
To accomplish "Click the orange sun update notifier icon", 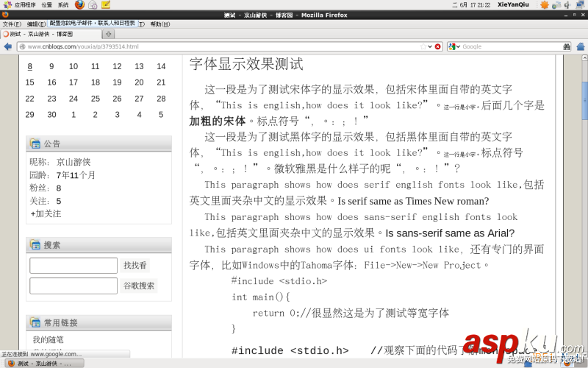I will 545,4.
